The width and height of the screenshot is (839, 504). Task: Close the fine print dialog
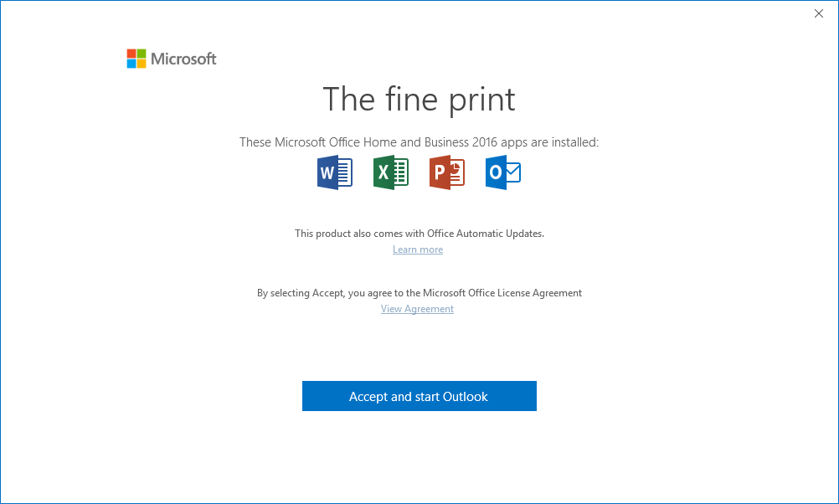click(x=819, y=13)
